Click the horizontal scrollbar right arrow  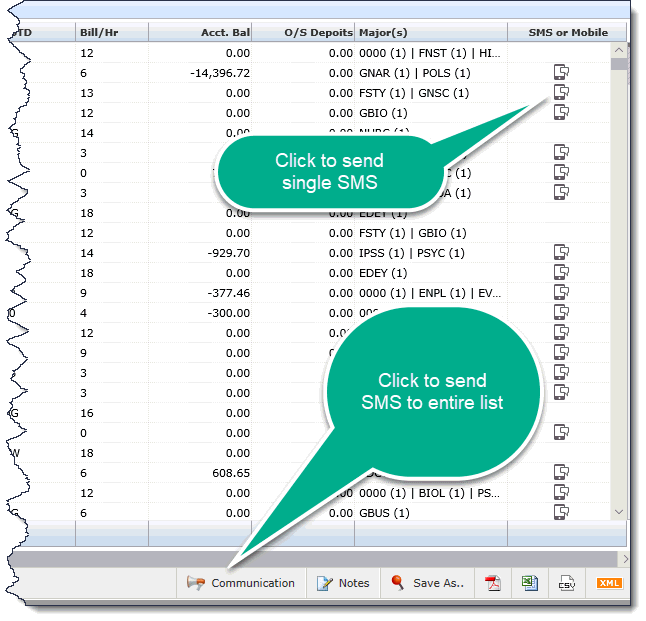pos(625,559)
